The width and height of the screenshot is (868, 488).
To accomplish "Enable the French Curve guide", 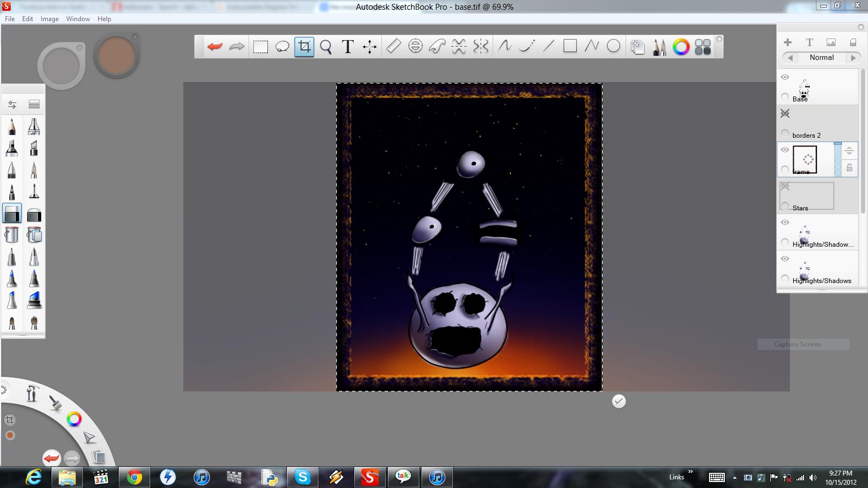I will tap(437, 47).
